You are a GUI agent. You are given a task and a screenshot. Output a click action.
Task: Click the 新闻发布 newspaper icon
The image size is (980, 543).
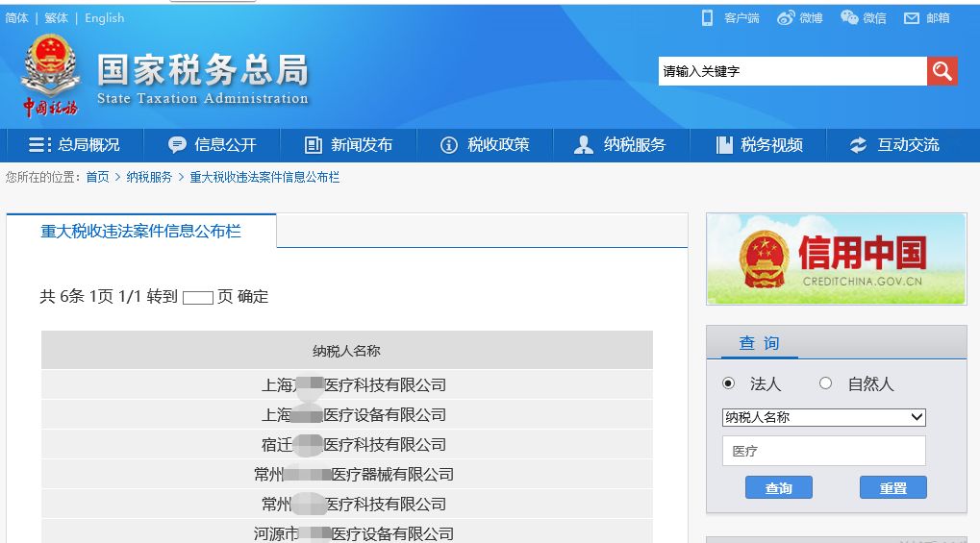tap(314, 145)
